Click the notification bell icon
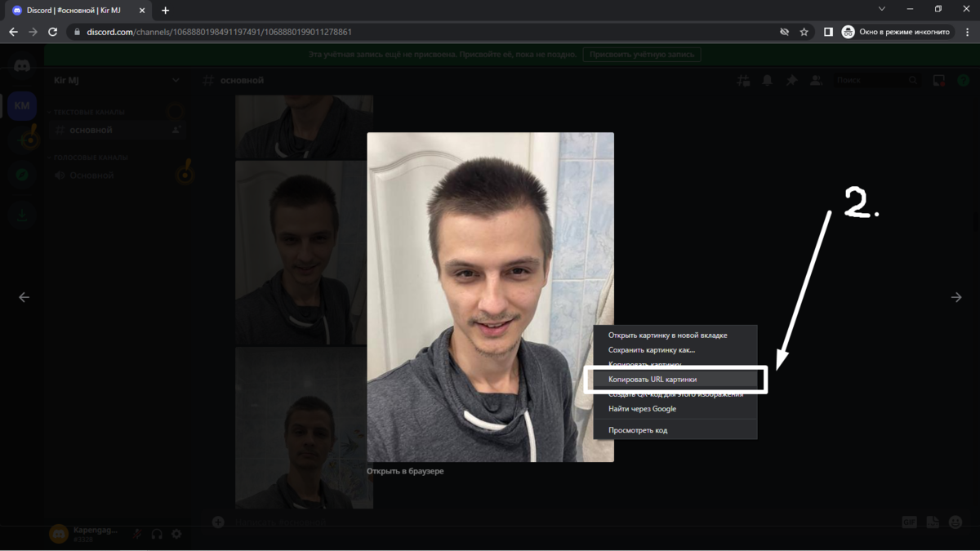Screen dimensions: 980x551 click(768, 80)
